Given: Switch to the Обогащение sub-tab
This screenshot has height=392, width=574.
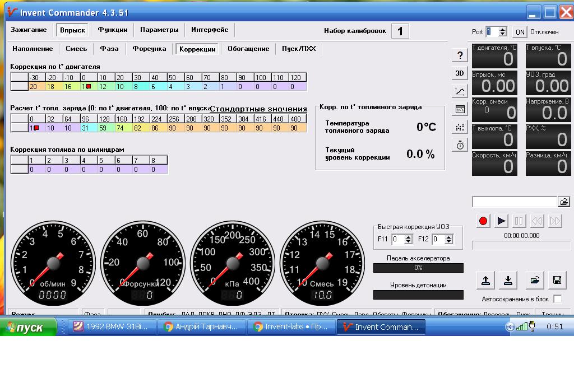Looking at the screenshot, I should pyautogui.click(x=248, y=49).
